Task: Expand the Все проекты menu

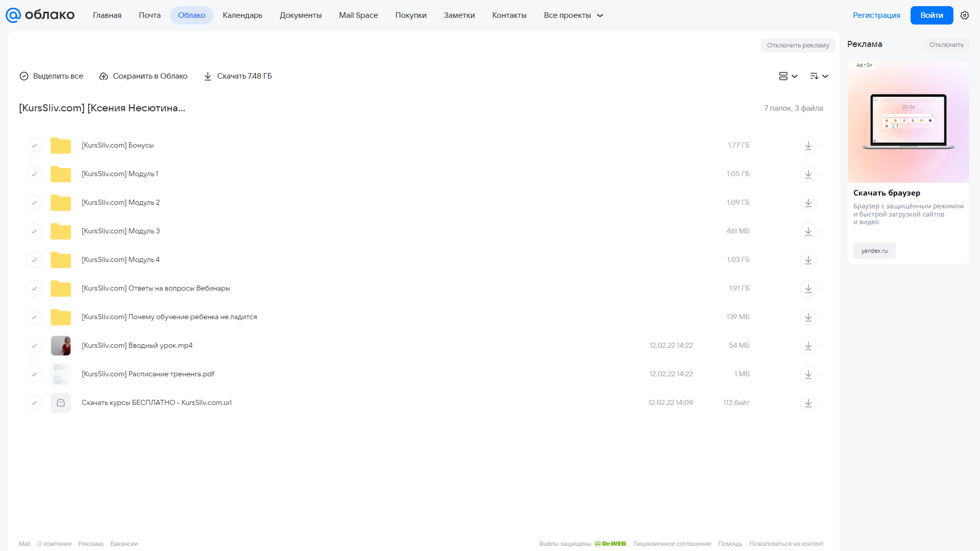Action: [573, 15]
